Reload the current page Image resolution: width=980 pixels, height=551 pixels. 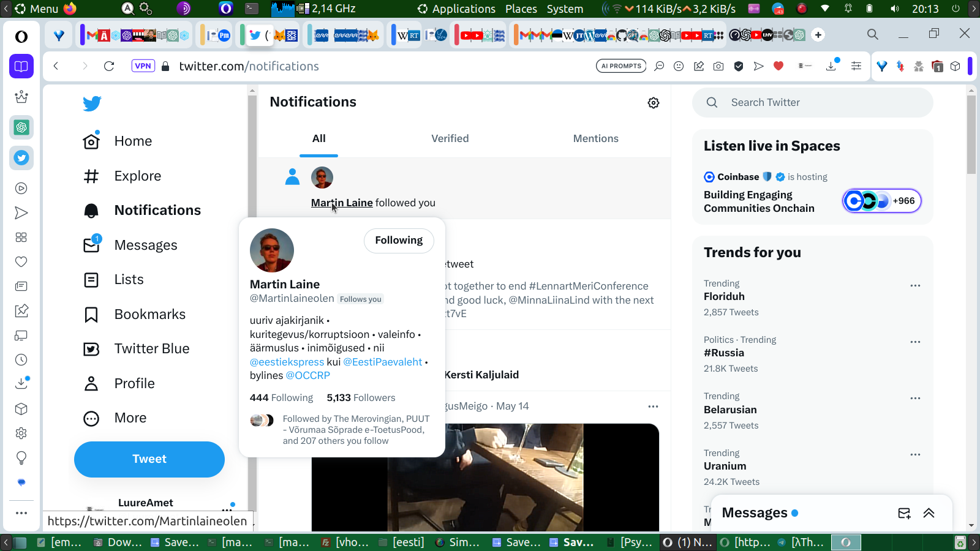[x=109, y=66]
